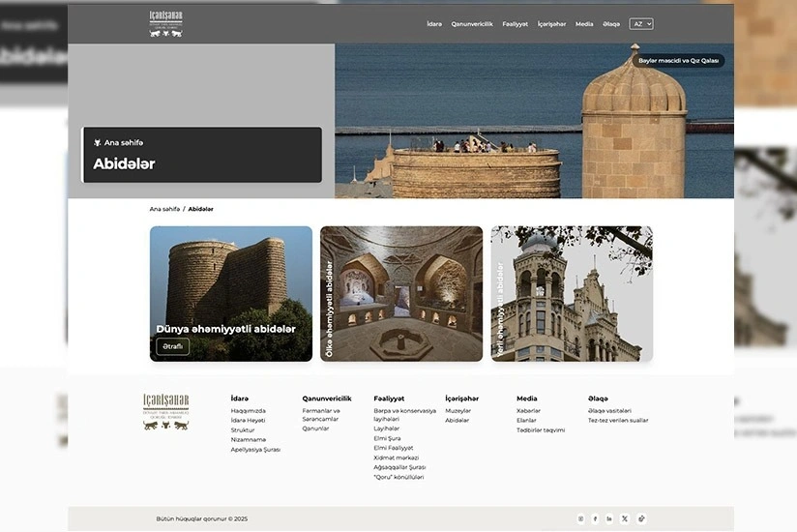Screen dimensions: 797x532
Task: Click the home icon beside Ana səhifə banner
Action: [x=97, y=143]
